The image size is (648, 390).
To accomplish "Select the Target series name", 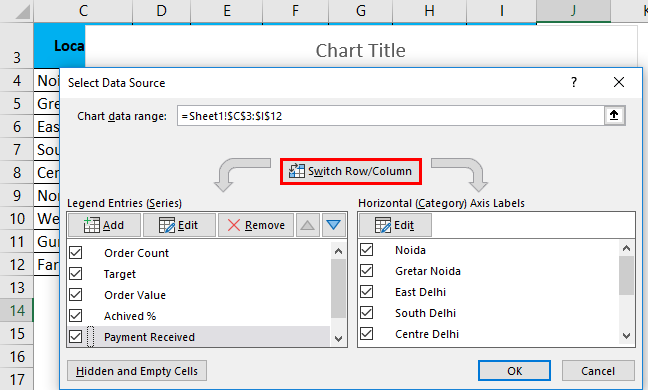I will (x=120, y=274).
